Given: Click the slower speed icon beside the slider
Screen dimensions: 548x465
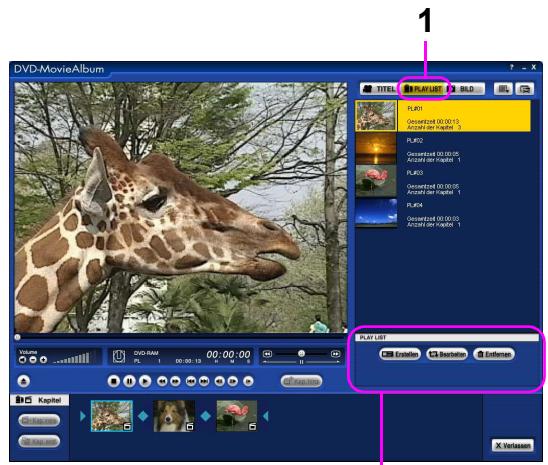Looking at the screenshot, I should (x=267, y=354).
